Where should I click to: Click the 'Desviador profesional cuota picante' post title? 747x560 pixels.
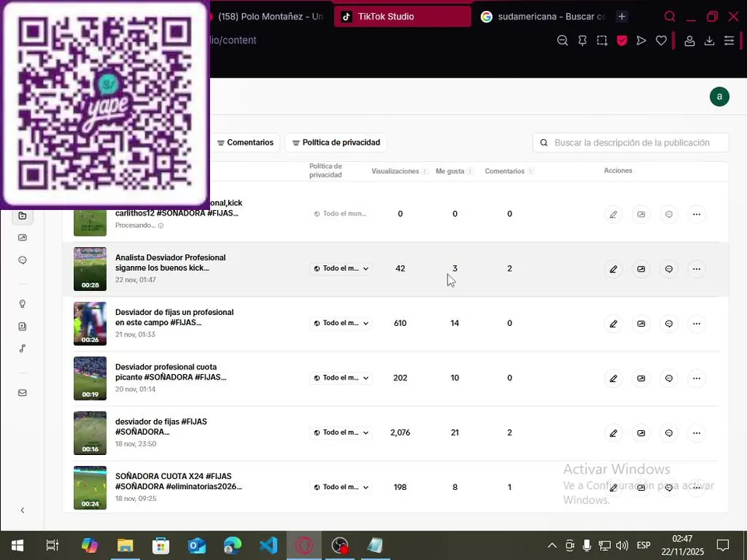[x=170, y=373]
